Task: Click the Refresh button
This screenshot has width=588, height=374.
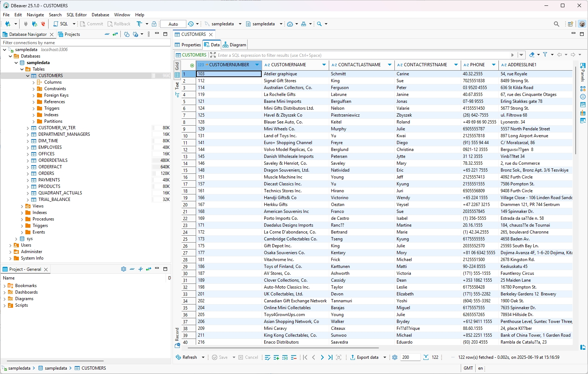Action: point(186,357)
